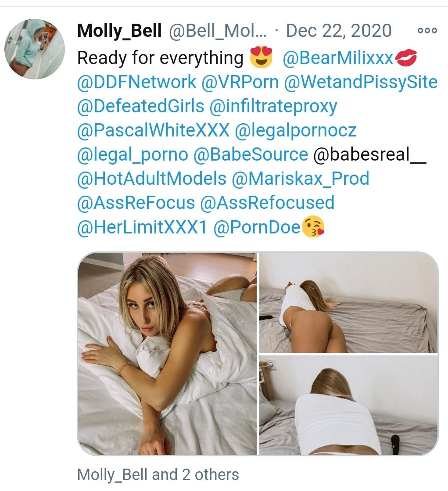
Task: Open the @PascalWhiteXXX mention
Action: [x=153, y=130]
